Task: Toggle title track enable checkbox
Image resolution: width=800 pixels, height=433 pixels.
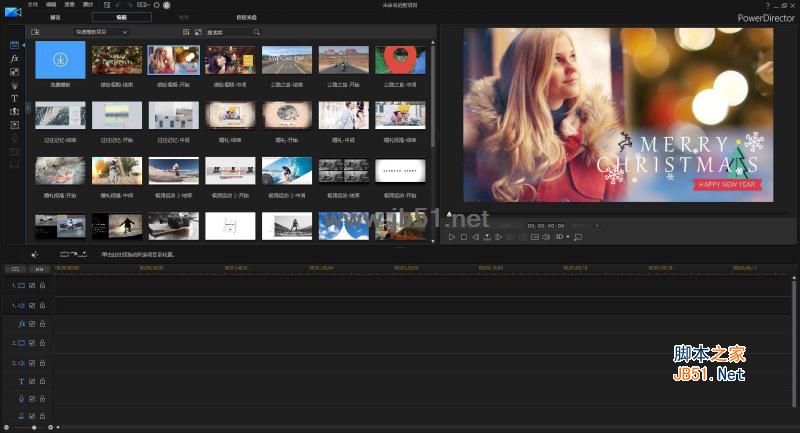Action: click(x=32, y=381)
